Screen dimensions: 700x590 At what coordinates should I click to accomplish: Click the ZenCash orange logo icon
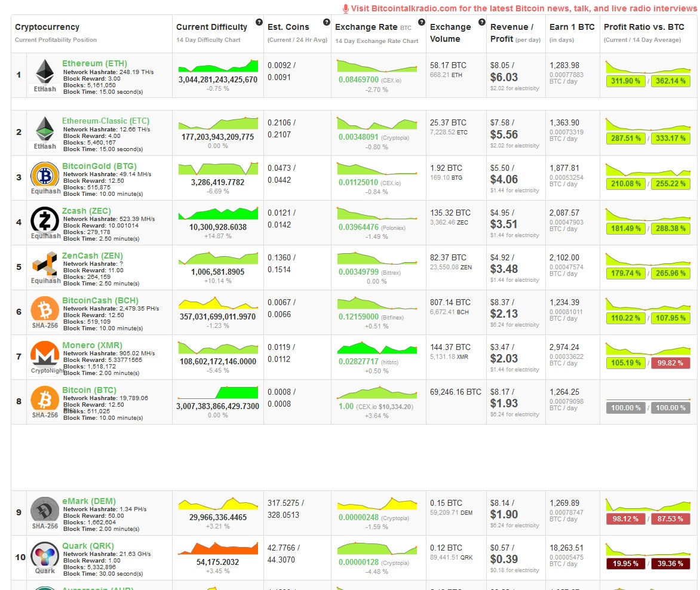pyautogui.click(x=45, y=264)
